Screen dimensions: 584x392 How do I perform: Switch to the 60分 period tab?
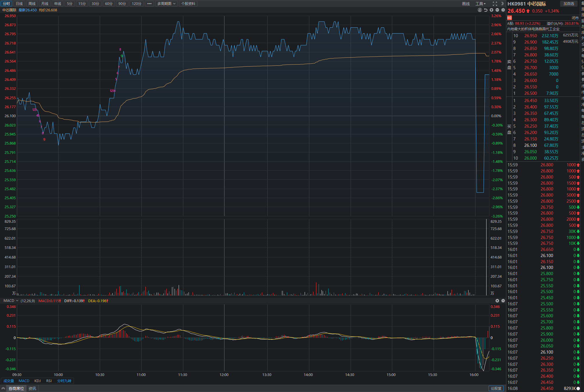(x=109, y=4)
